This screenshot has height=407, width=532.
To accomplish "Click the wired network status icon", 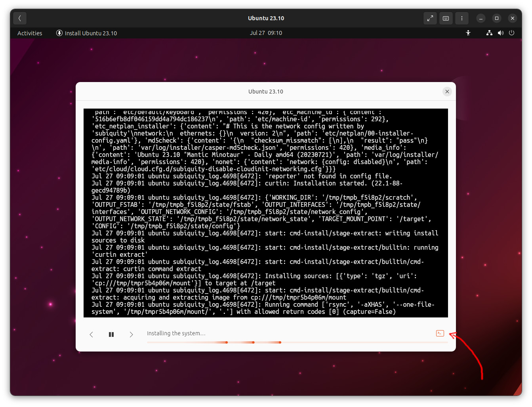I will [489, 33].
